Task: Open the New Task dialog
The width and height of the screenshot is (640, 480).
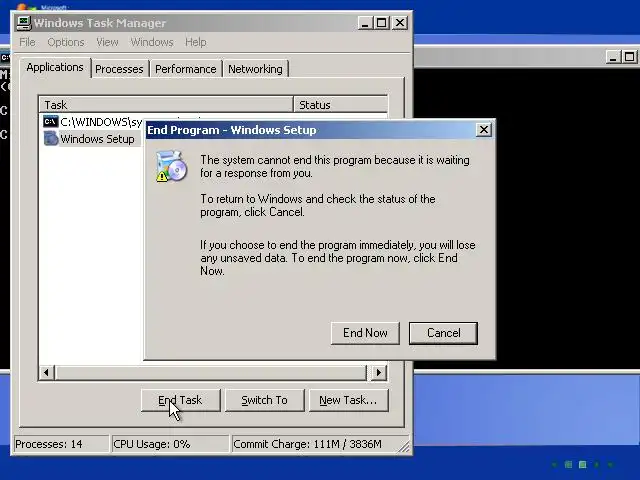Action: (x=349, y=400)
